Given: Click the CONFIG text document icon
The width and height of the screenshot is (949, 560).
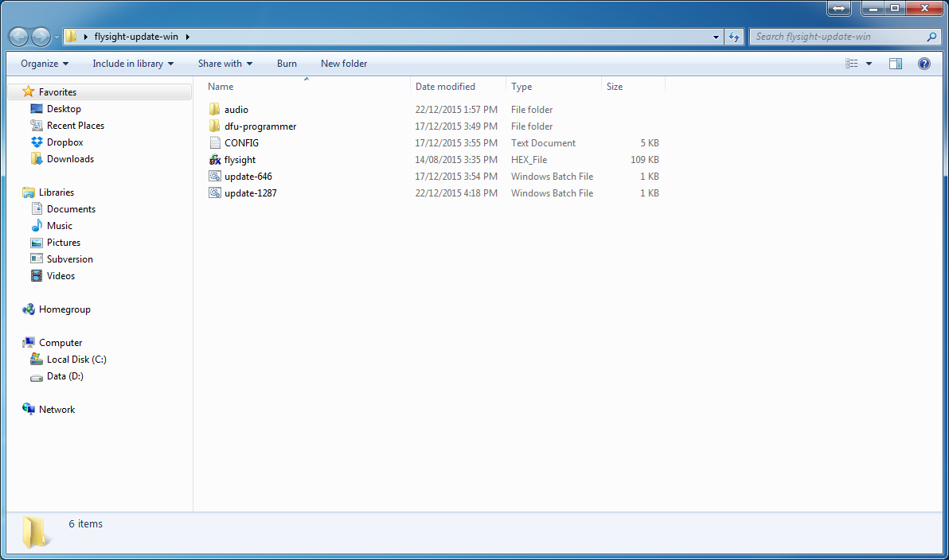Looking at the screenshot, I should coord(214,143).
